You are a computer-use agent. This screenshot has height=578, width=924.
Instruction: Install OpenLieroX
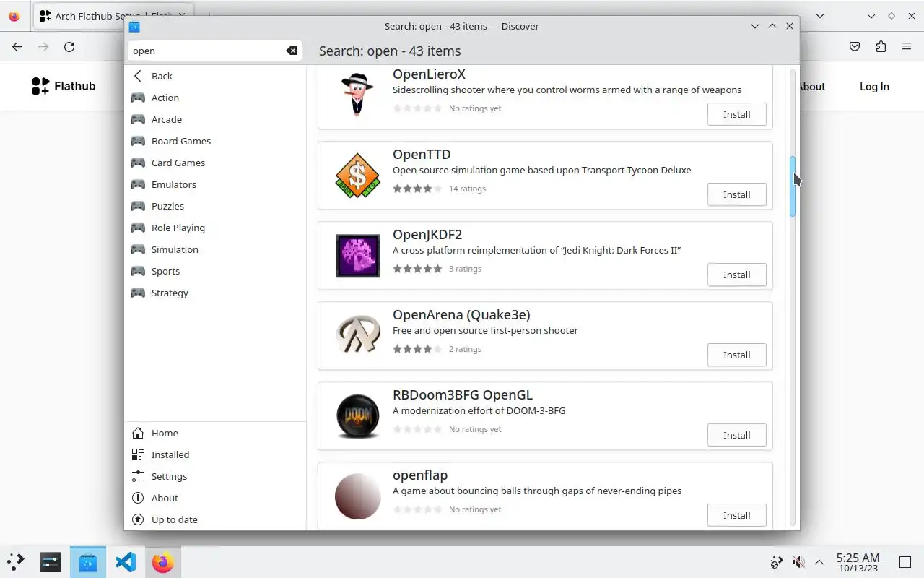(x=736, y=114)
